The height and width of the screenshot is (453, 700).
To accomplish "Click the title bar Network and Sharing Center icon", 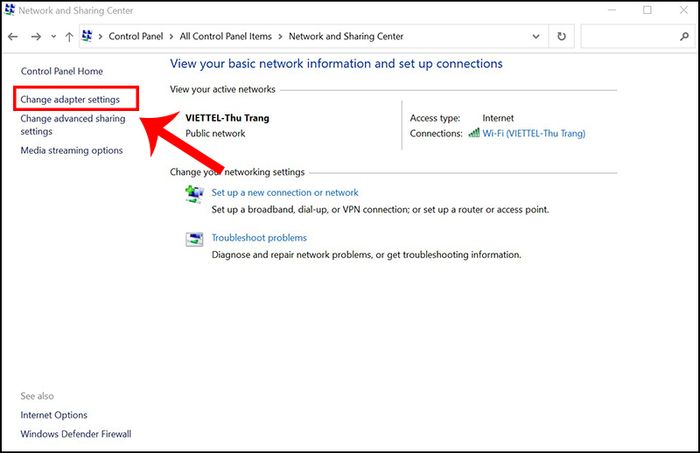I will (x=9, y=9).
